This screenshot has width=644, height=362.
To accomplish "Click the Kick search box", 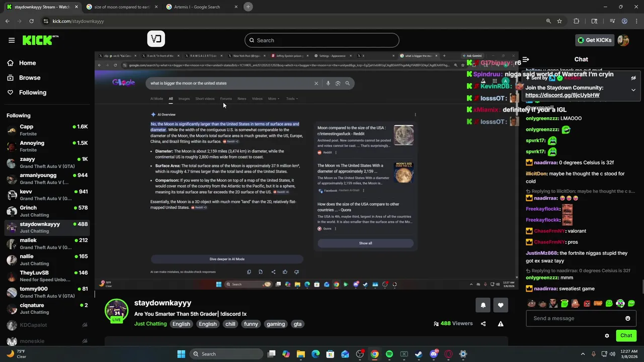I will (322, 40).
